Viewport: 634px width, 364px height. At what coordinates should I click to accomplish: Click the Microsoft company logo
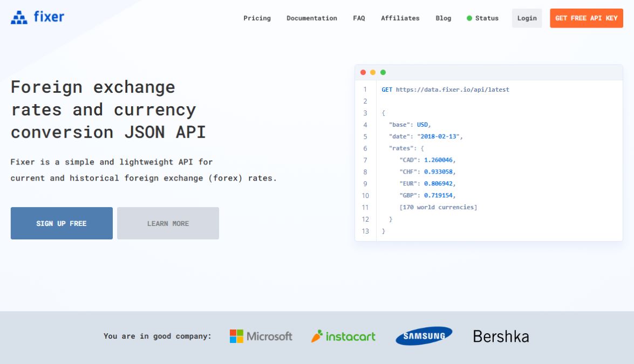pyautogui.click(x=261, y=336)
